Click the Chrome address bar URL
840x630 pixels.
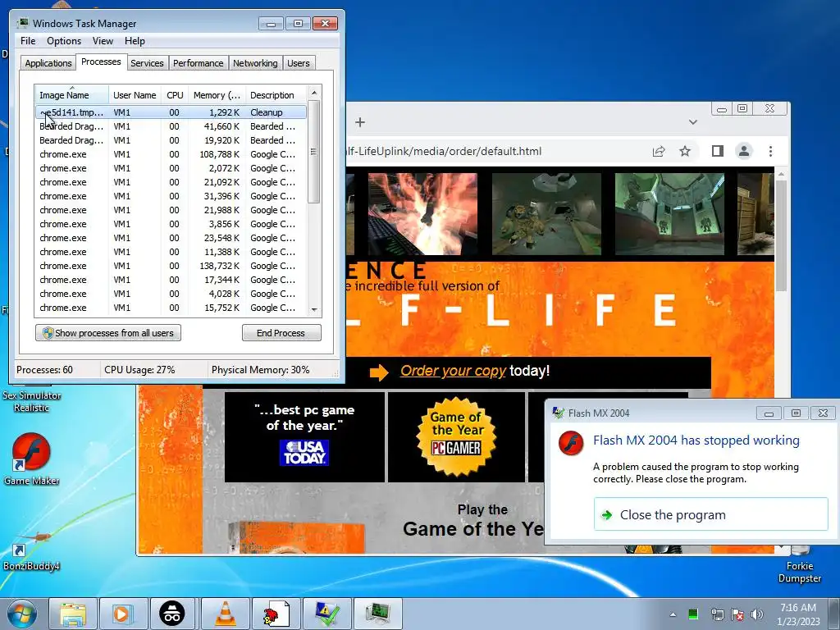point(445,151)
